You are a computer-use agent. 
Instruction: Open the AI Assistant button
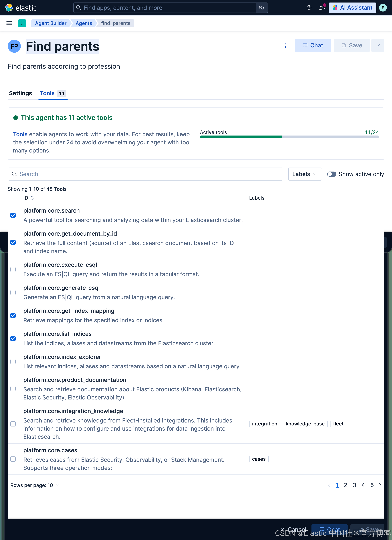pyautogui.click(x=352, y=8)
